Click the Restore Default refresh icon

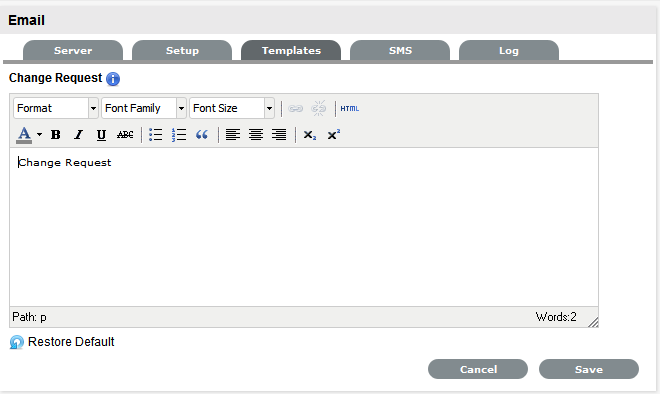point(16,342)
